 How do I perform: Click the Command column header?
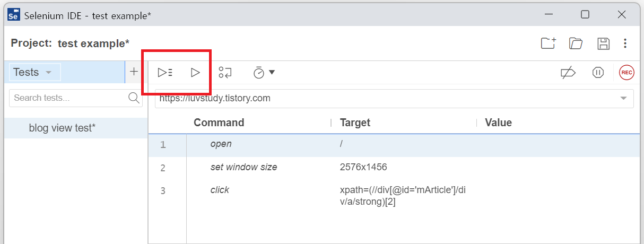219,123
